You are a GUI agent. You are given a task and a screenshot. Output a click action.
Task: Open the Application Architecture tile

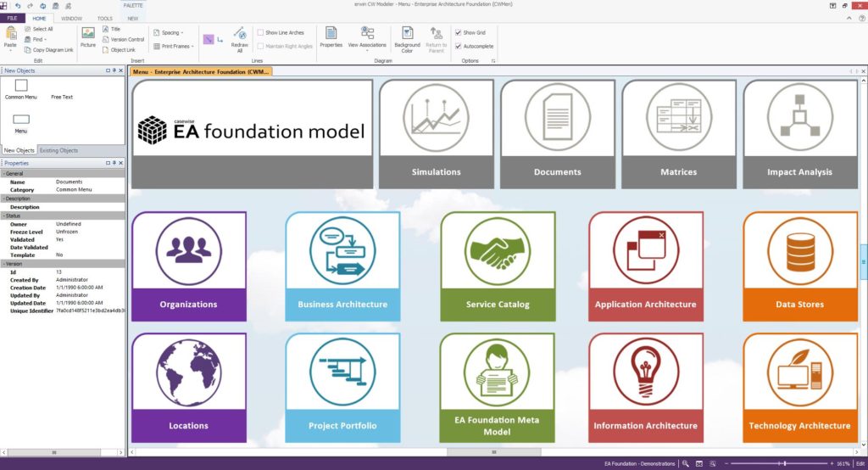tap(646, 266)
